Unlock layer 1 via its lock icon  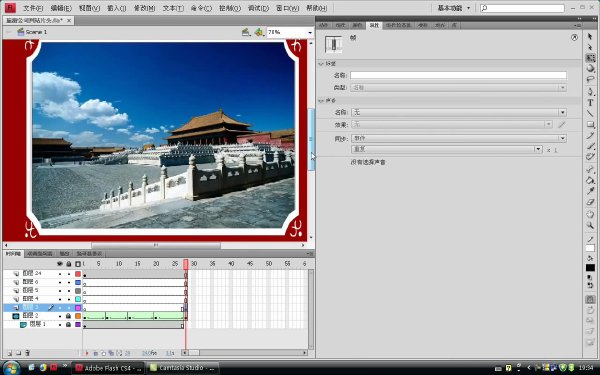(x=69, y=324)
